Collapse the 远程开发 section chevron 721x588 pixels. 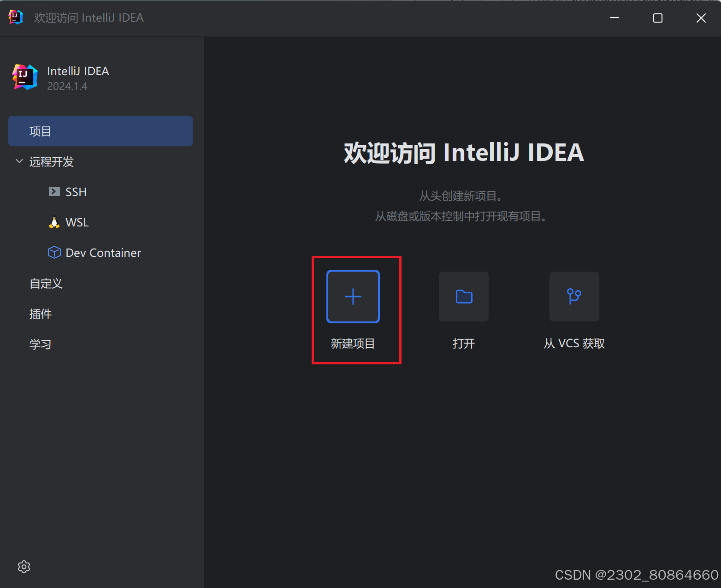point(19,161)
